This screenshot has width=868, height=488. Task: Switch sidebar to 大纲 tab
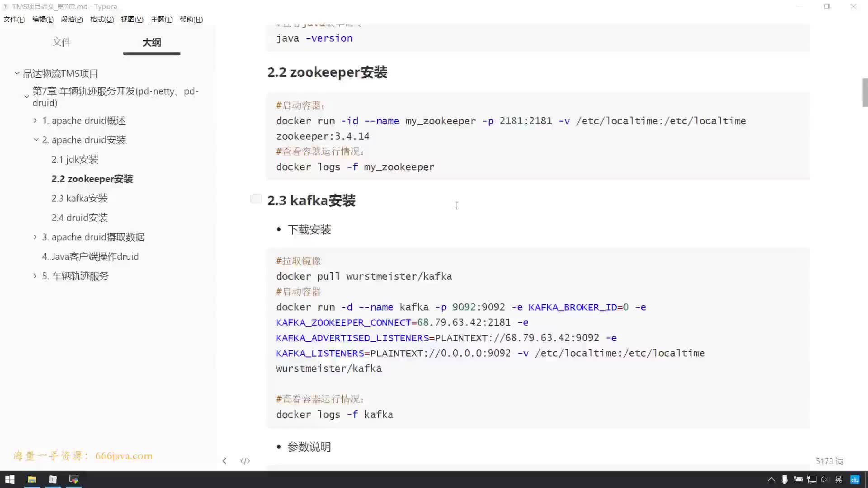pos(151,42)
